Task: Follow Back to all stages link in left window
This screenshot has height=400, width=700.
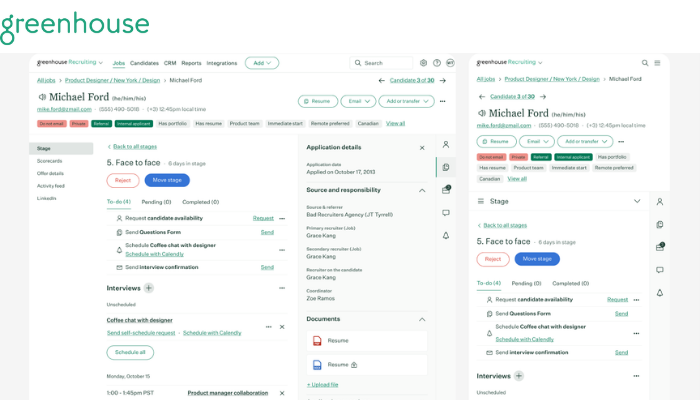Action: (135, 146)
